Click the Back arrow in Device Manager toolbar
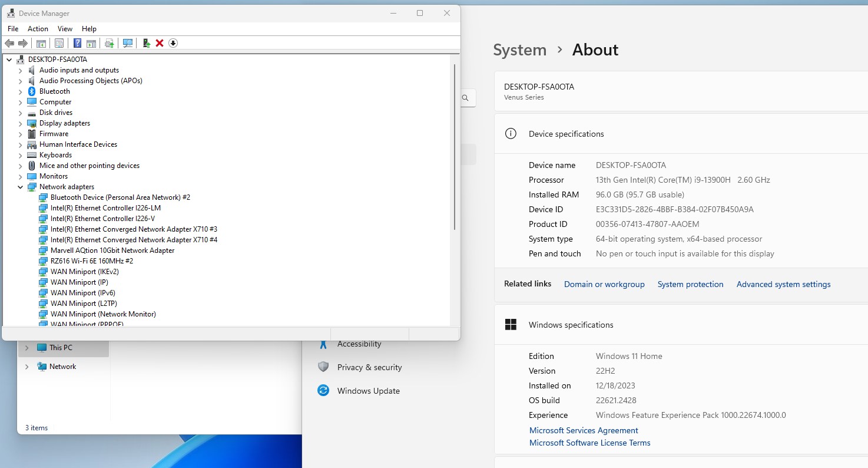Screen dimensions: 868x468 (9, 43)
